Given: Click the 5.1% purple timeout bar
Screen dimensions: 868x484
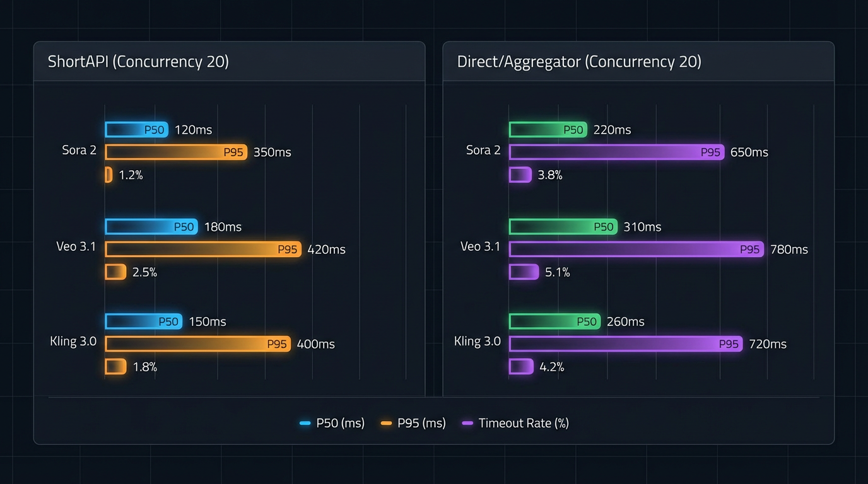Looking at the screenshot, I should (524, 272).
